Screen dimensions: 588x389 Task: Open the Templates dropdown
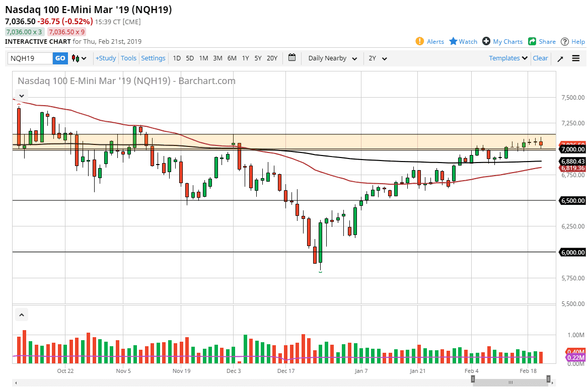click(x=507, y=58)
